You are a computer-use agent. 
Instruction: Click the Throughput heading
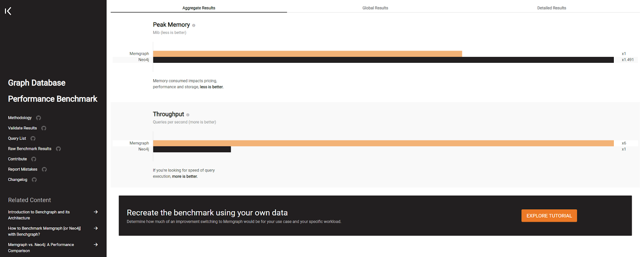click(x=168, y=114)
